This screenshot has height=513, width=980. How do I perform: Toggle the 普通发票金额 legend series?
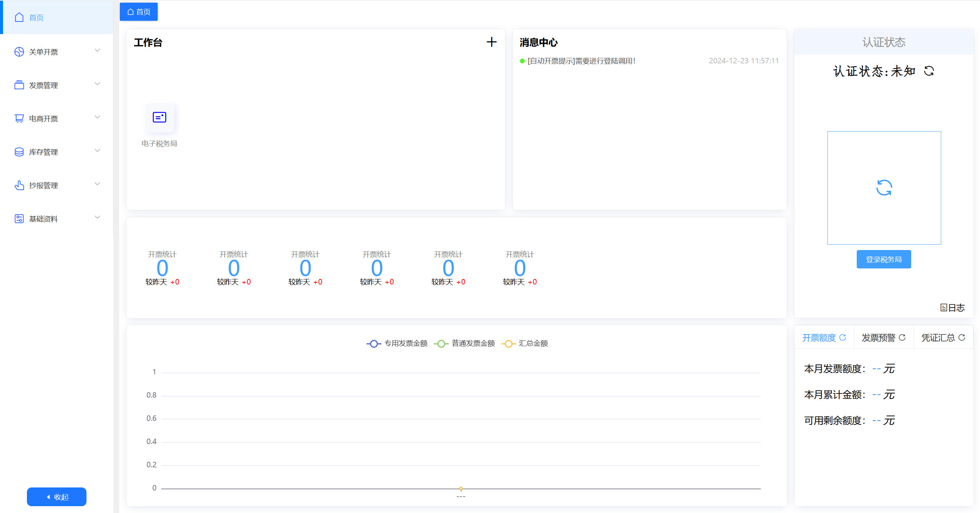click(464, 344)
